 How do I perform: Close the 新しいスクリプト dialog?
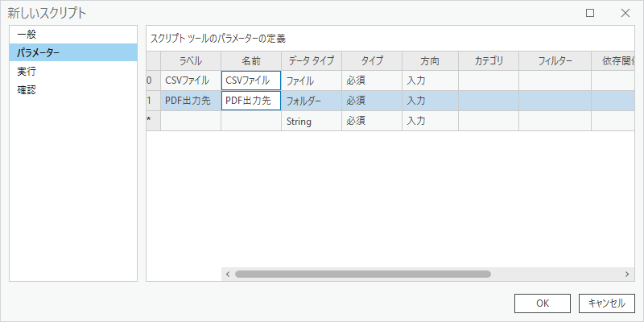625,13
